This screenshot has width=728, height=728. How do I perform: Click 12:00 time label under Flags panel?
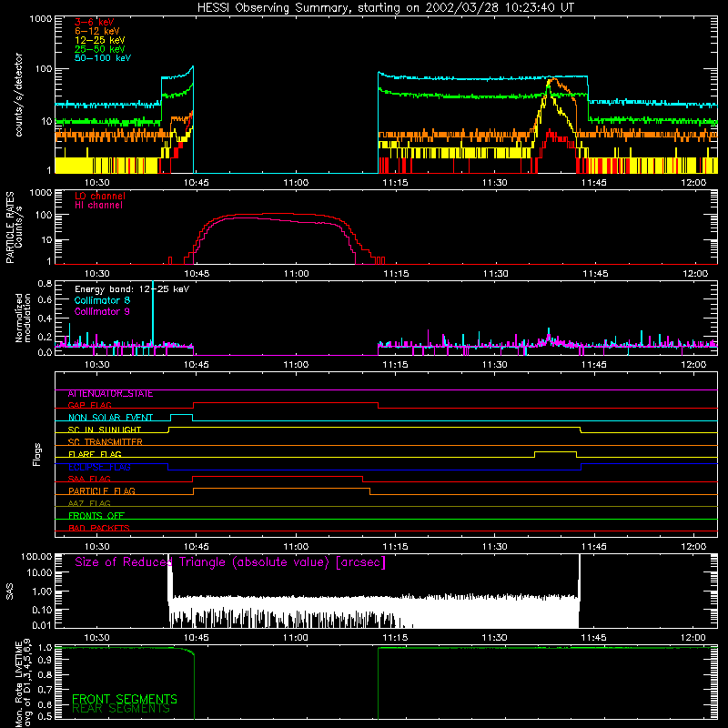(693, 547)
